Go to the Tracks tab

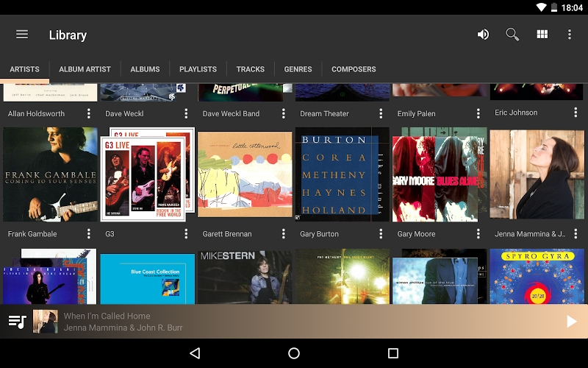tap(251, 69)
